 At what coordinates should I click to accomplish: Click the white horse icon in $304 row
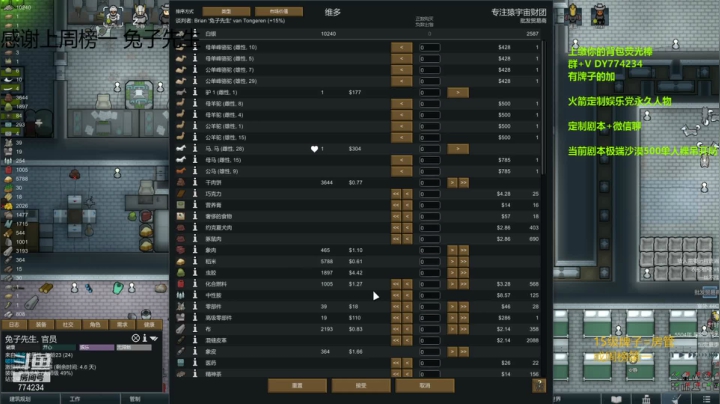[x=181, y=149]
